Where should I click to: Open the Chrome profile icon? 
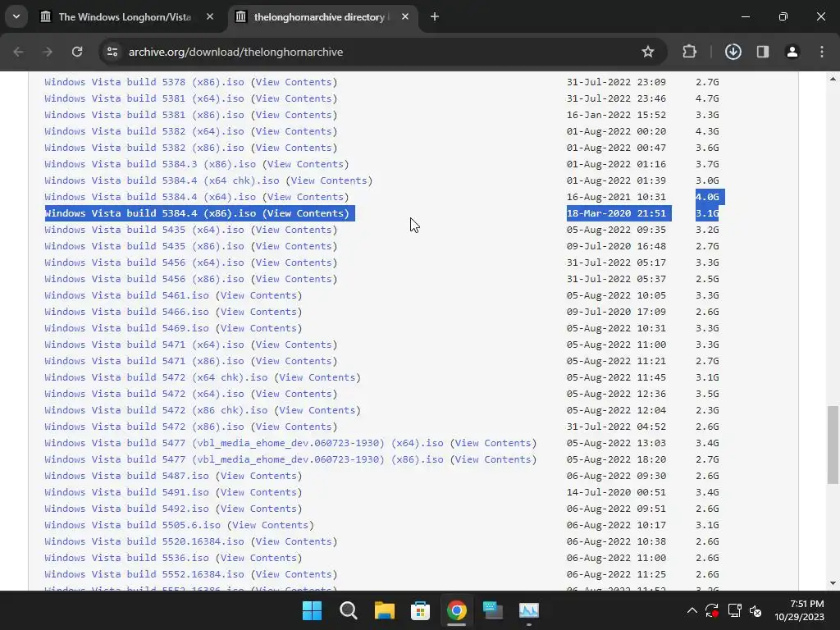point(792,52)
